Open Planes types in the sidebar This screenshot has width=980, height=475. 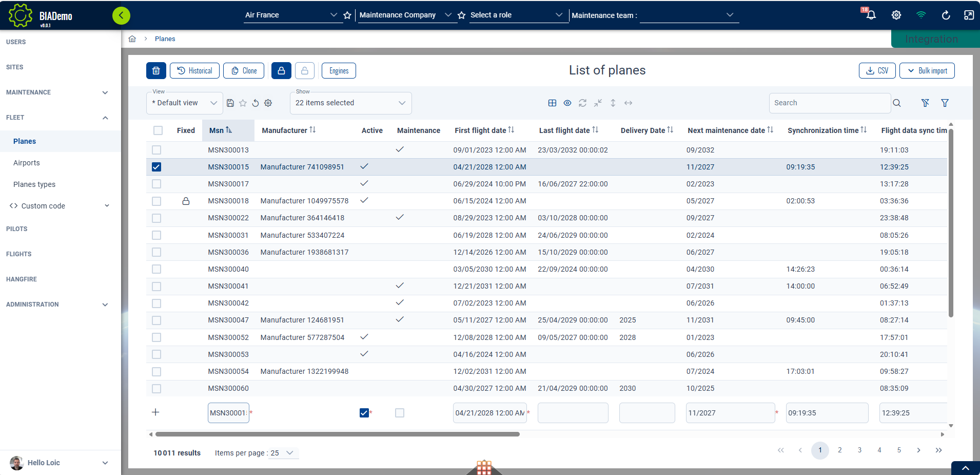(x=34, y=184)
